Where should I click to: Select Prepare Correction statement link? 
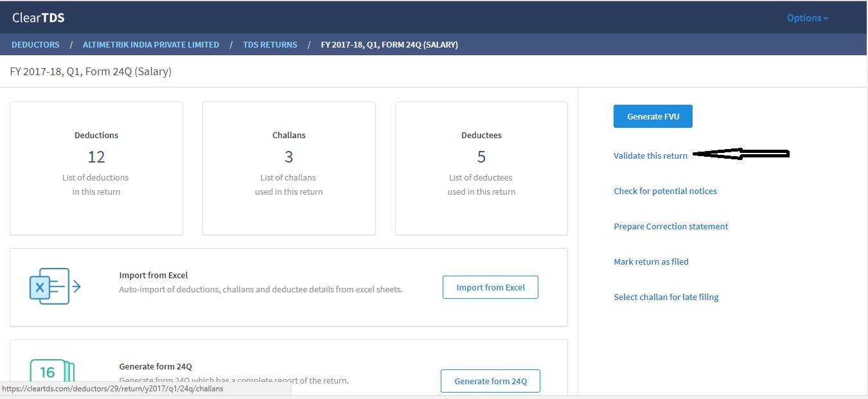[x=671, y=226]
